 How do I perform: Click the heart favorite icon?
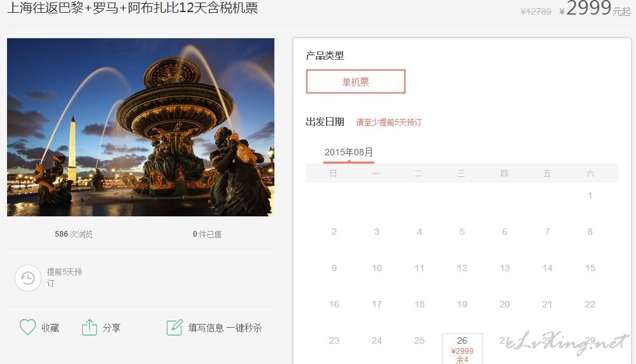coord(27,327)
